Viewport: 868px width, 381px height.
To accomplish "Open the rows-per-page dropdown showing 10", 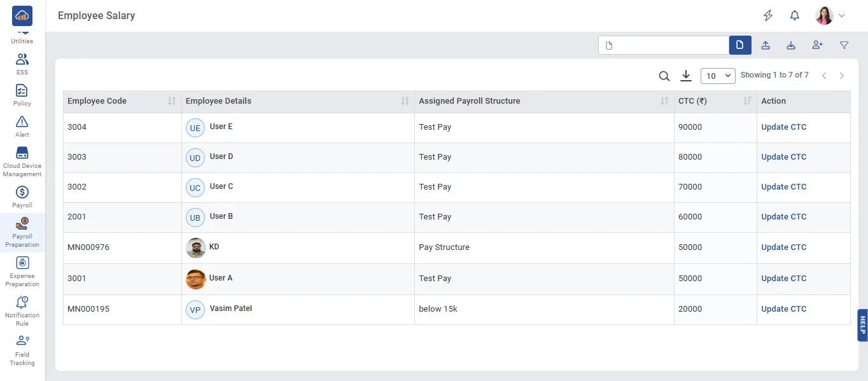I will [x=718, y=76].
